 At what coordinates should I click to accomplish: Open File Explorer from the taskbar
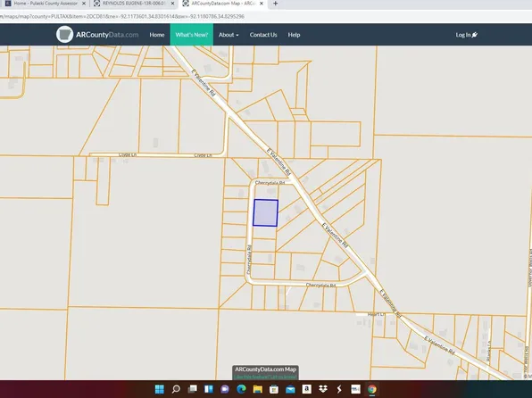click(x=257, y=389)
